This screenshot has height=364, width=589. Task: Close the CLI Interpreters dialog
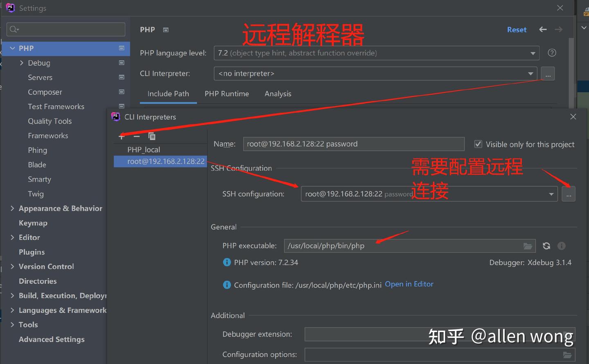click(573, 117)
